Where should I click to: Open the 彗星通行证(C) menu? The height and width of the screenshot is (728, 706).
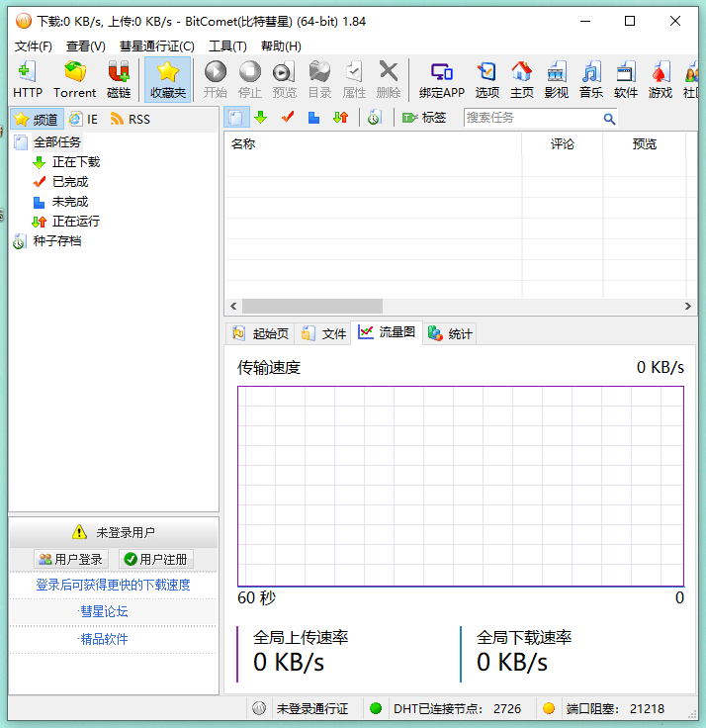click(x=157, y=45)
